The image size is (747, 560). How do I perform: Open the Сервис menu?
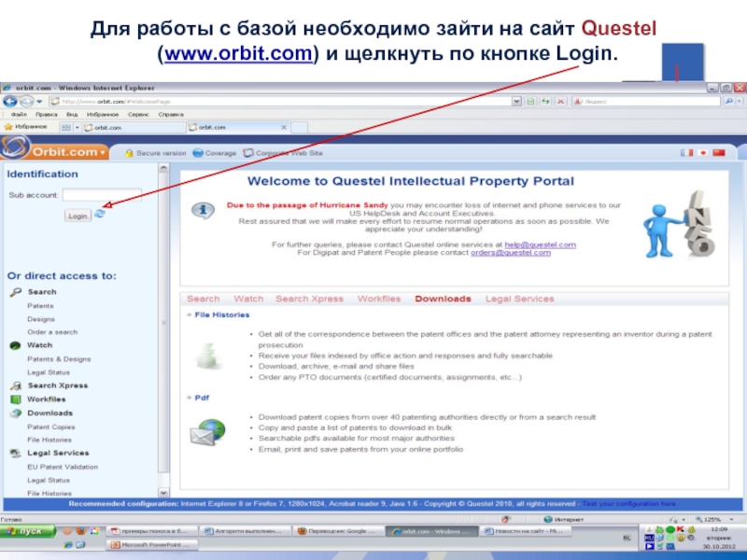pos(138,114)
